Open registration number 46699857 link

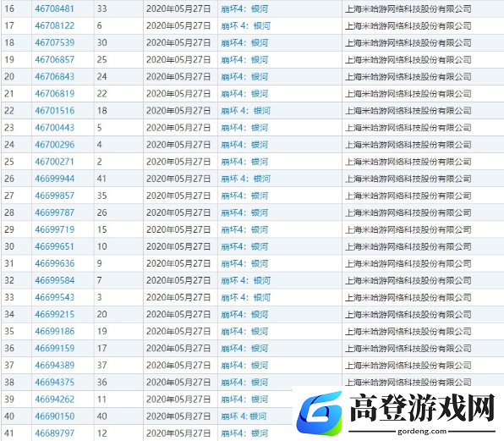pos(54,196)
